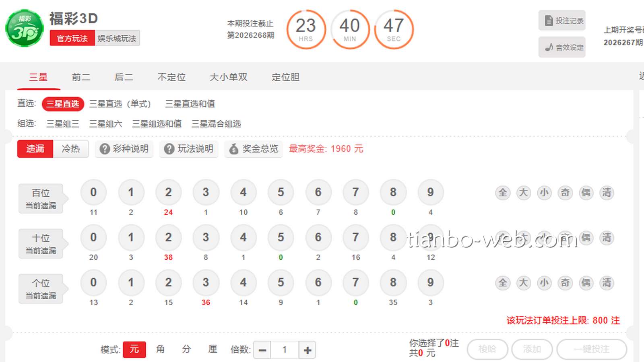Switch to 前二 tab
This screenshot has width=644, height=362.
pyautogui.click(x=81, y=77)
